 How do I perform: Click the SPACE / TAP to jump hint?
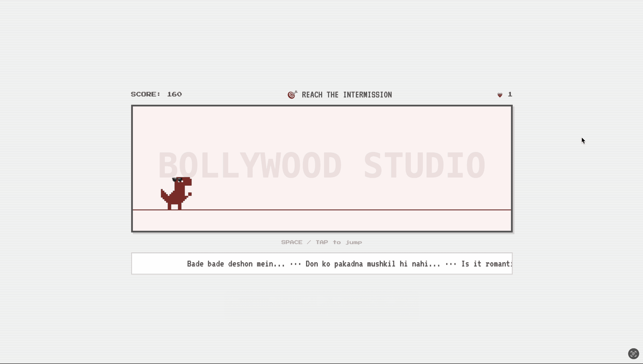pos(321,242)
